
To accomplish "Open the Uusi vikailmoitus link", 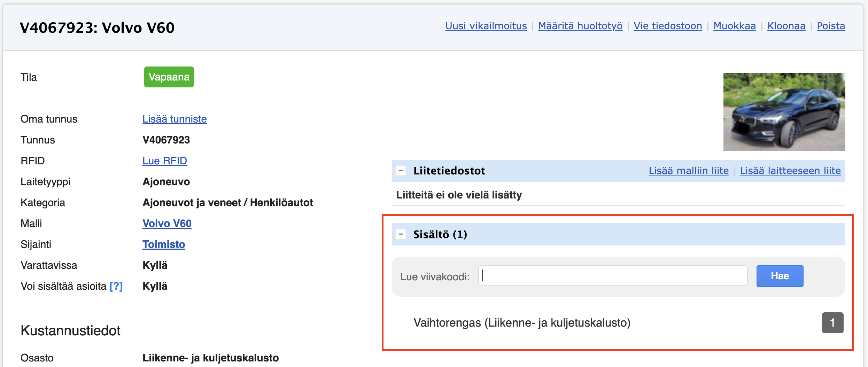I will point(486,26).
